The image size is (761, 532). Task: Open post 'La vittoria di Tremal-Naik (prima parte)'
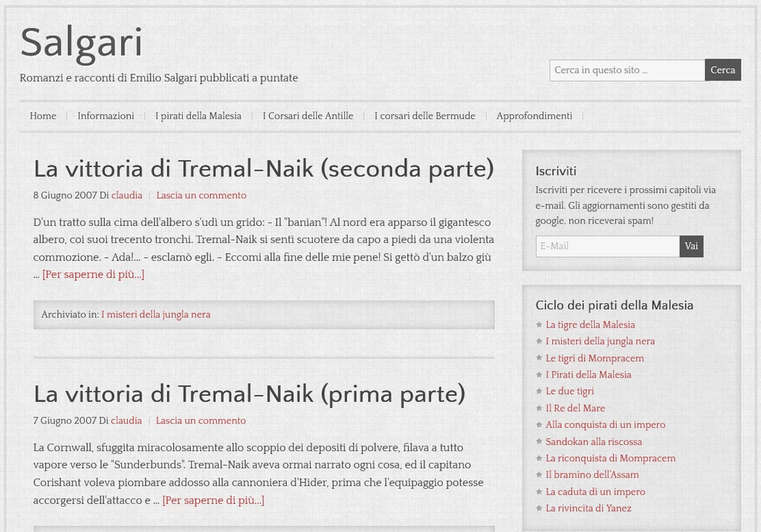[250, 394]
